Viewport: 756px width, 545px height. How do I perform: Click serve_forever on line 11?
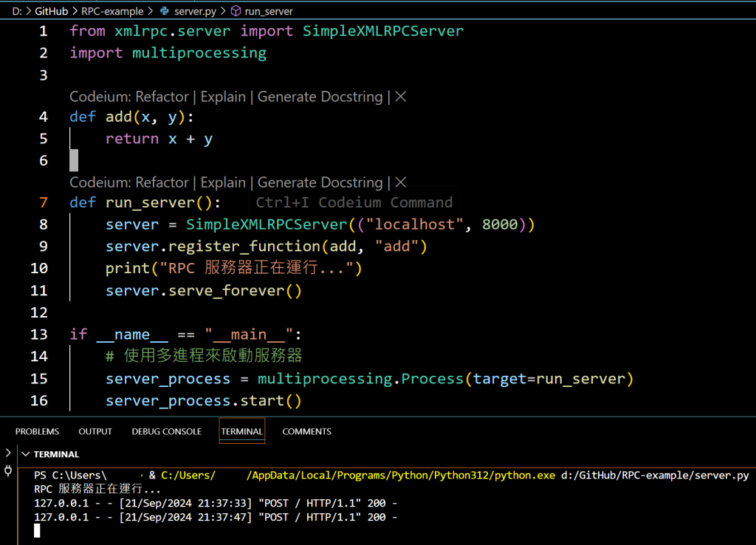click(x=227, y=290)
